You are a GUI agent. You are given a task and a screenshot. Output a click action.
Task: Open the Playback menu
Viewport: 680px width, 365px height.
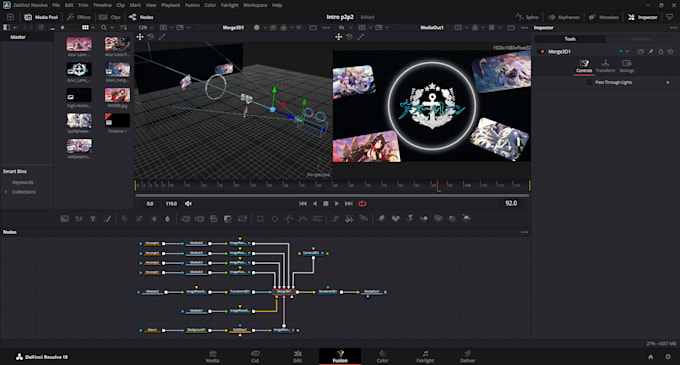[170, 5]
